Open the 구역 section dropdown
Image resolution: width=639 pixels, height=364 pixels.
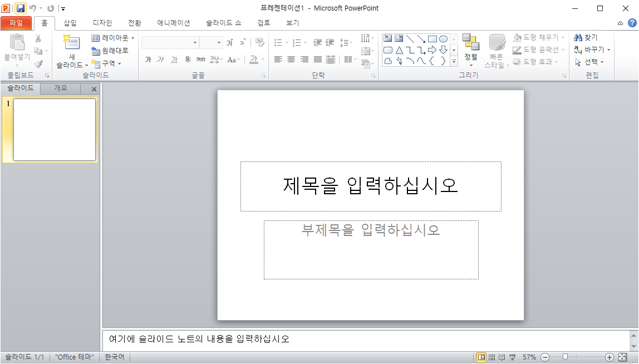tap(106, 63)
